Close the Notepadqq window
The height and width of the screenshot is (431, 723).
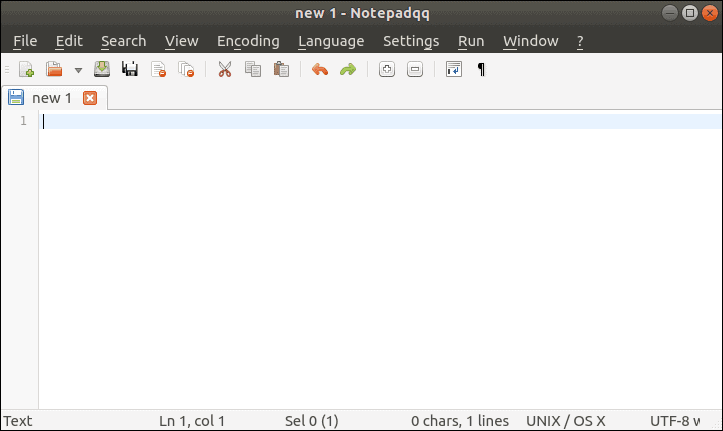pos(710,13)
